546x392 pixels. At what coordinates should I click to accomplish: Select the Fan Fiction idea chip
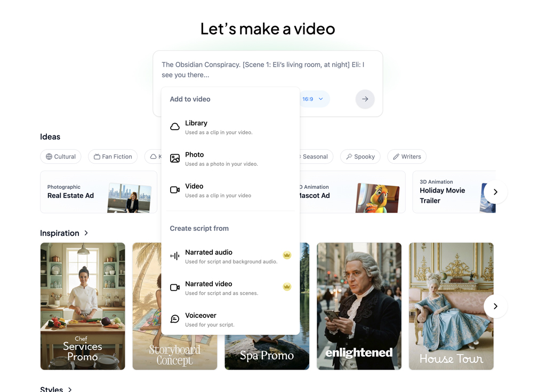tap(113, 157)
